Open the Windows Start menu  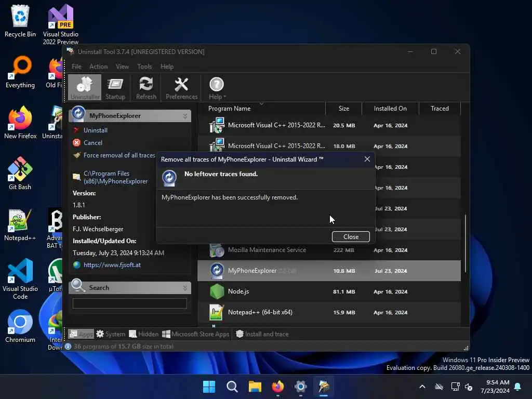click(209, 387)
